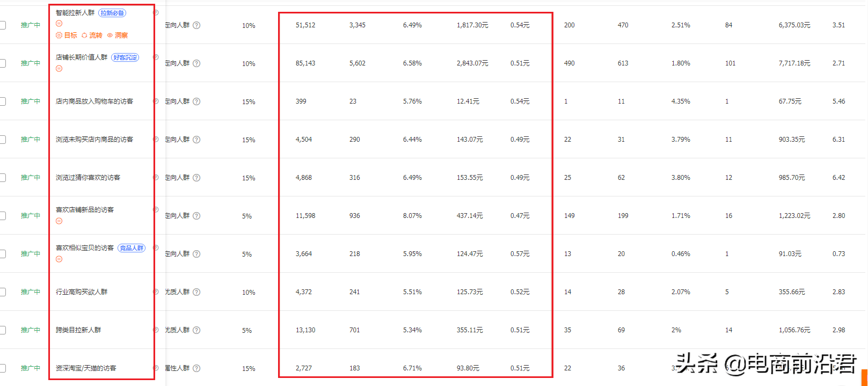The width and height of the screenshot is (868, 386).
Task: Tick checkbox for 浏览未购买店内商品的访客 row
Action: coord(3,140)
